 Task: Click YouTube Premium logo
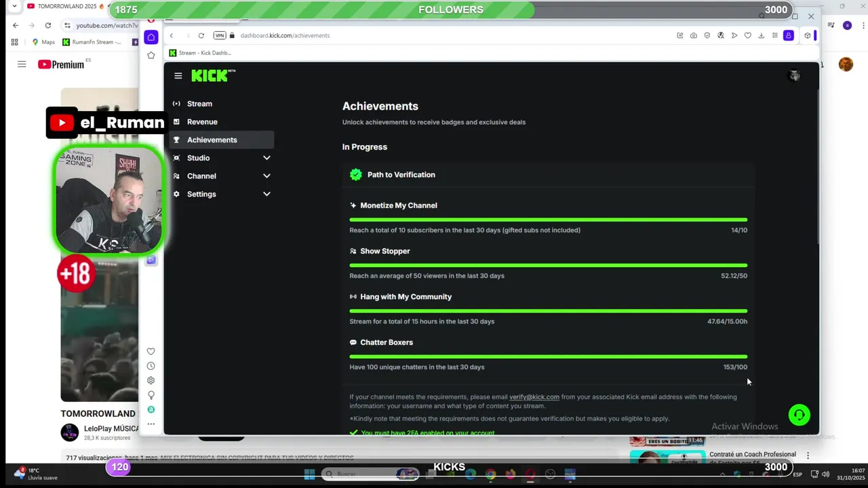click(x=61, y=64)
